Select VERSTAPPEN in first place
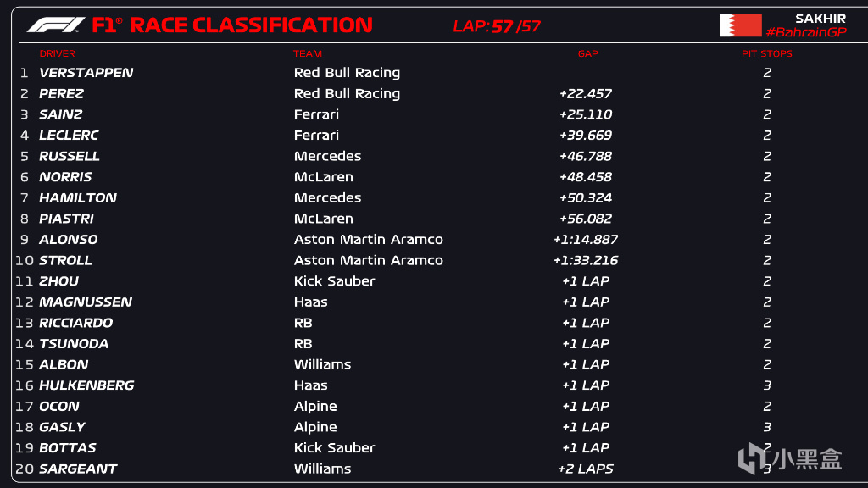 [x=86, y=73]
